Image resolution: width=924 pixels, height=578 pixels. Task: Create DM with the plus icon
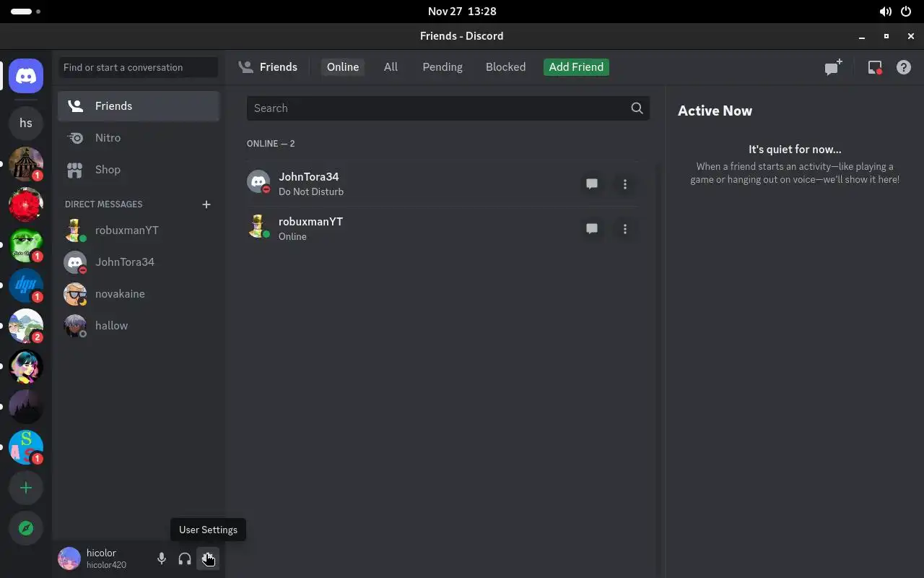tap(206, 204)
